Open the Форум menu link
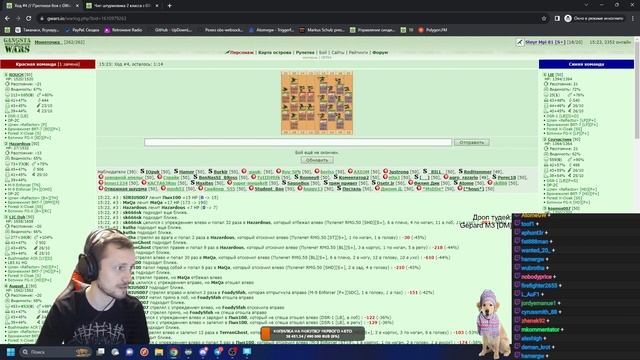 pos(380,53)
